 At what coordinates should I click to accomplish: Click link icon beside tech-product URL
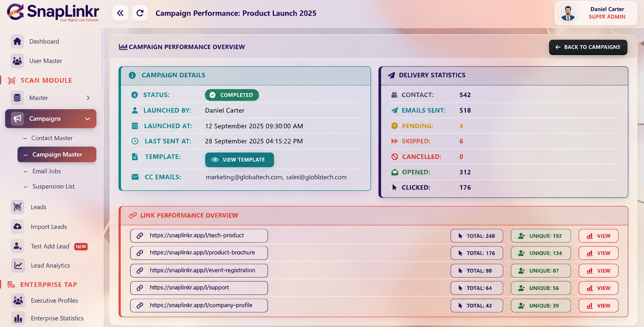tap(140, 236)
